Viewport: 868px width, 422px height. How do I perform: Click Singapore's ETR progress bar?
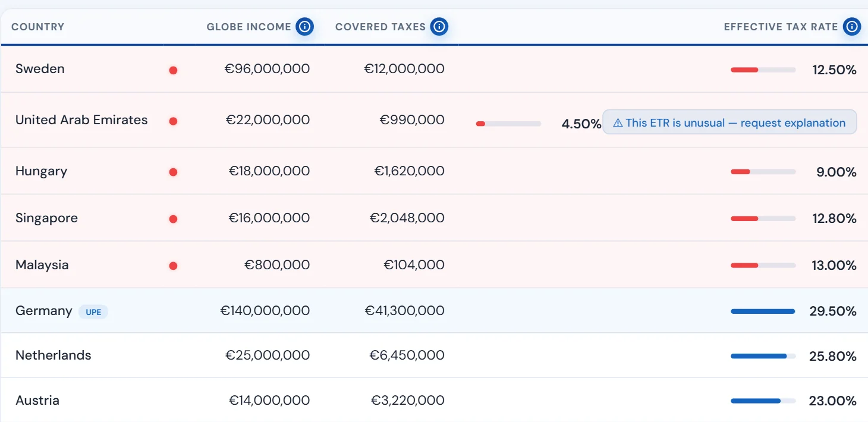point(763,219)
